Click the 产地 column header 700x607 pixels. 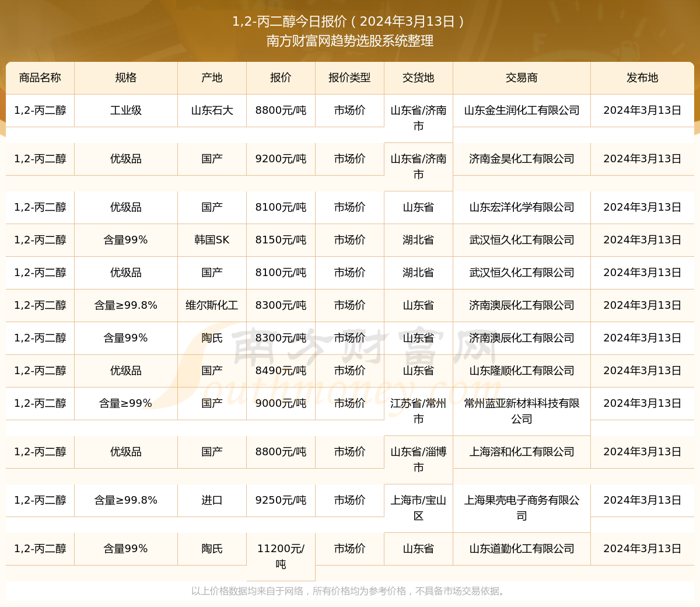pos(212,78)
